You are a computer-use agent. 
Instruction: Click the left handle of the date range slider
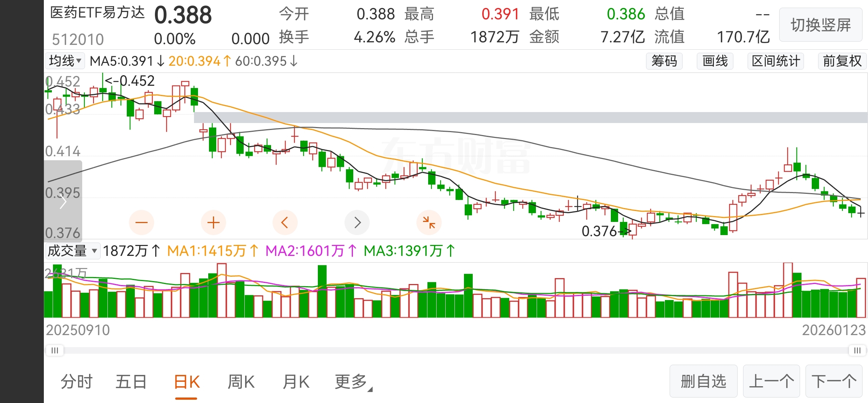55,350
